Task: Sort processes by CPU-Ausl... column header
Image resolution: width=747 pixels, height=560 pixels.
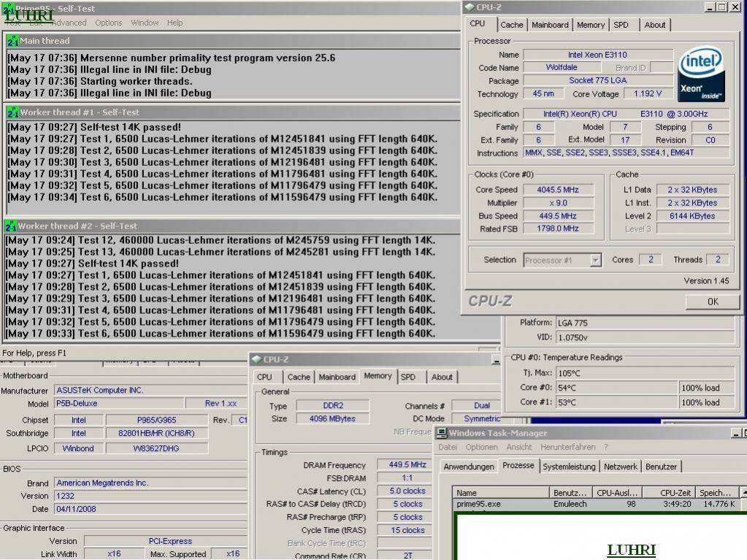Action: (618, 493)
